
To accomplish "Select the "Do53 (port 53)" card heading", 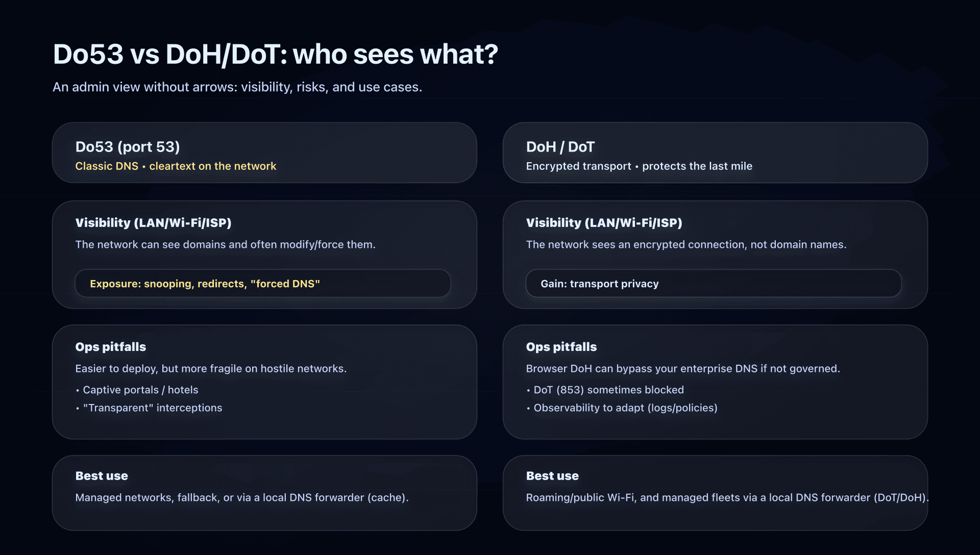I will (x=128, y=147).
